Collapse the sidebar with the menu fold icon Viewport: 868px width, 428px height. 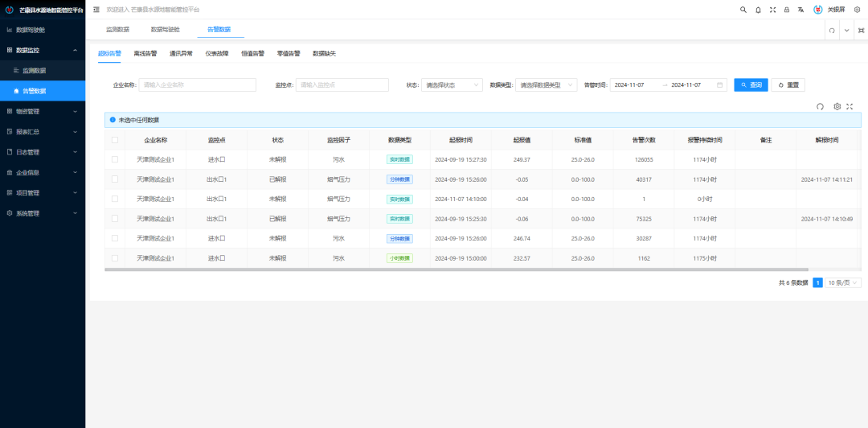click(x=96, y=10)
